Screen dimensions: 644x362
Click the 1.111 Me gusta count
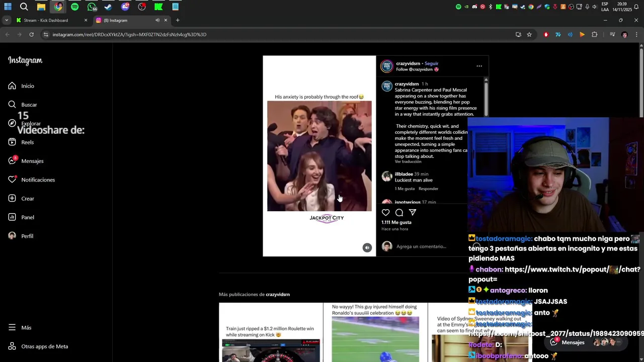point(396,222)
